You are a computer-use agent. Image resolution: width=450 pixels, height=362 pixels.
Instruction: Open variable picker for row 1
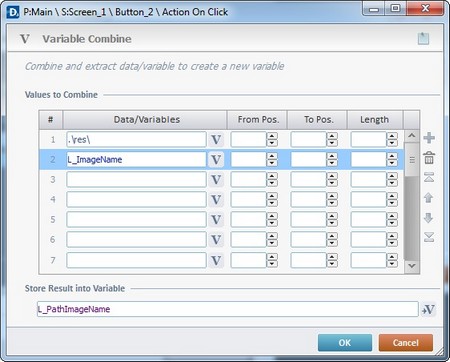pos(216,139)
